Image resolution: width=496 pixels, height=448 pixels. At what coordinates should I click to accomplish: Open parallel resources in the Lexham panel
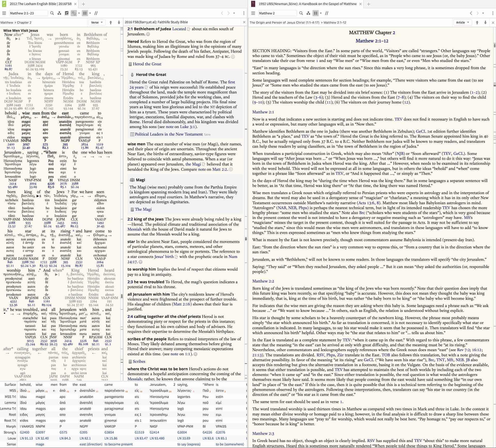96,13
